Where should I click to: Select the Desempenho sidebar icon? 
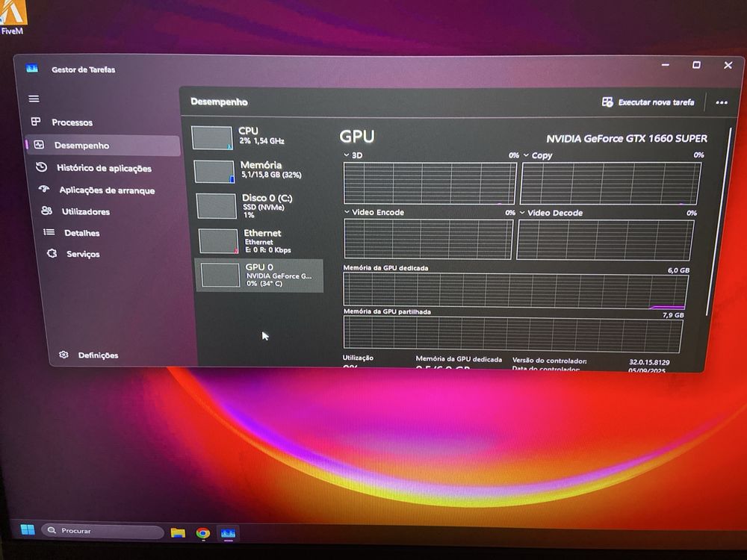point(39,145)
